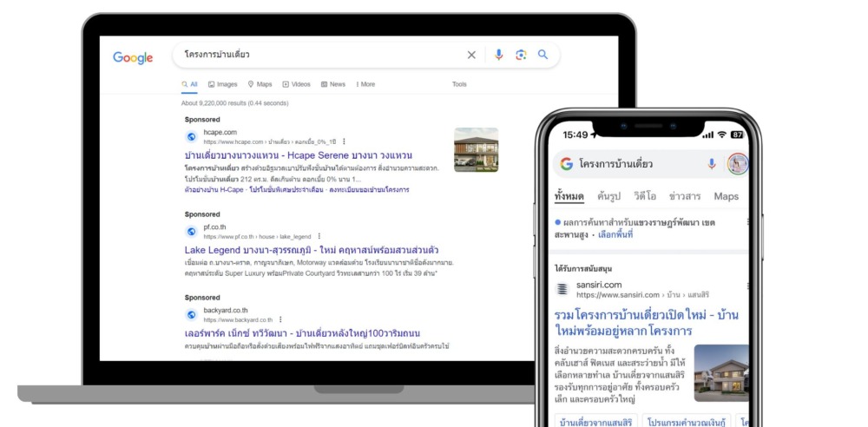The height and width of the screenshot is (427, 868).
Task: Switch to Images tab on laptop
Action: coord(222,84)
